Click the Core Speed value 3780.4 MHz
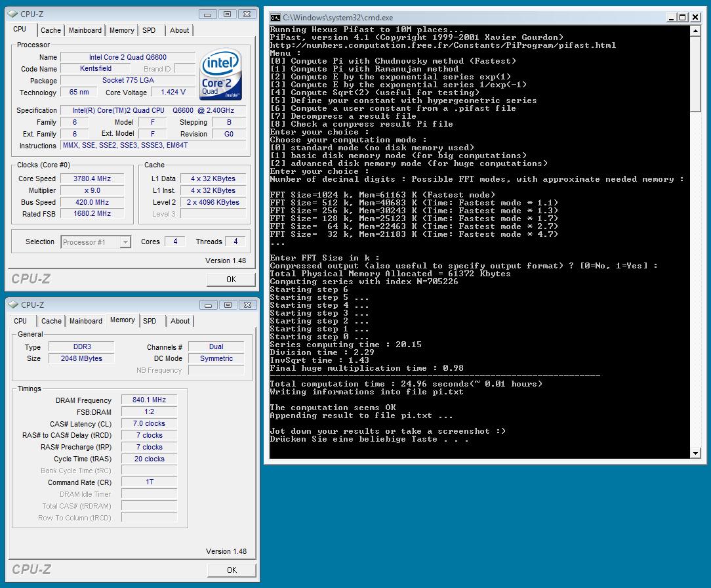 click(92, 178)
